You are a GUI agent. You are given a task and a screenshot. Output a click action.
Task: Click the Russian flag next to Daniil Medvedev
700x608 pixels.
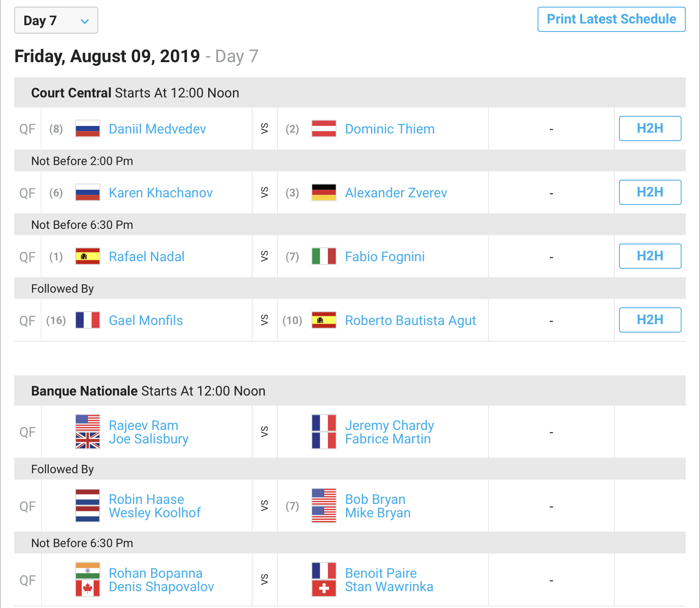[88, 128]
